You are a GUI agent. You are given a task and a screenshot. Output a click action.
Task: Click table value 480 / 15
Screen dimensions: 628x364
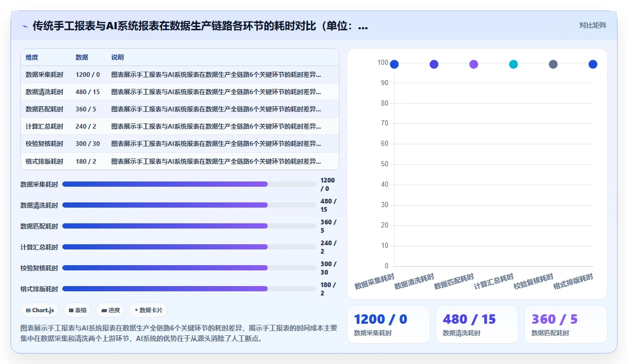pos(88,92)
